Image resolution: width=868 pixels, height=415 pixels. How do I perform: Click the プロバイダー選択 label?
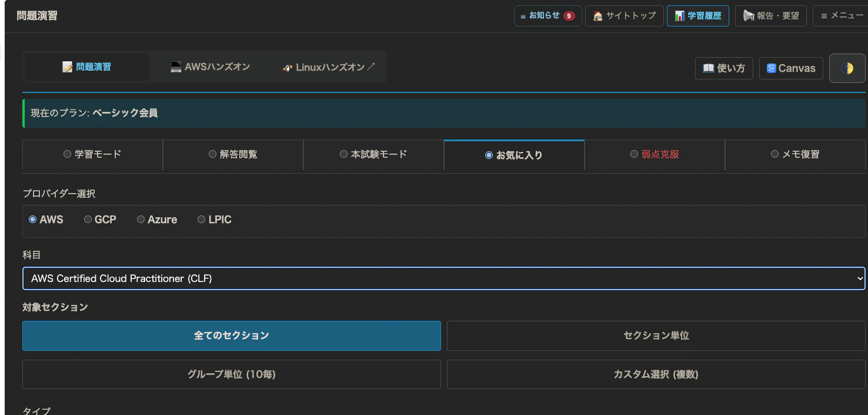click(x=59, y=194)
